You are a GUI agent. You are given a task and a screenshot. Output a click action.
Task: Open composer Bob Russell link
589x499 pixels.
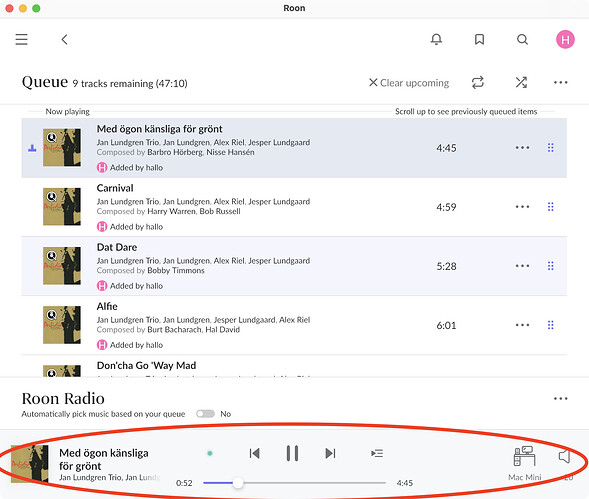pos(220,211)
